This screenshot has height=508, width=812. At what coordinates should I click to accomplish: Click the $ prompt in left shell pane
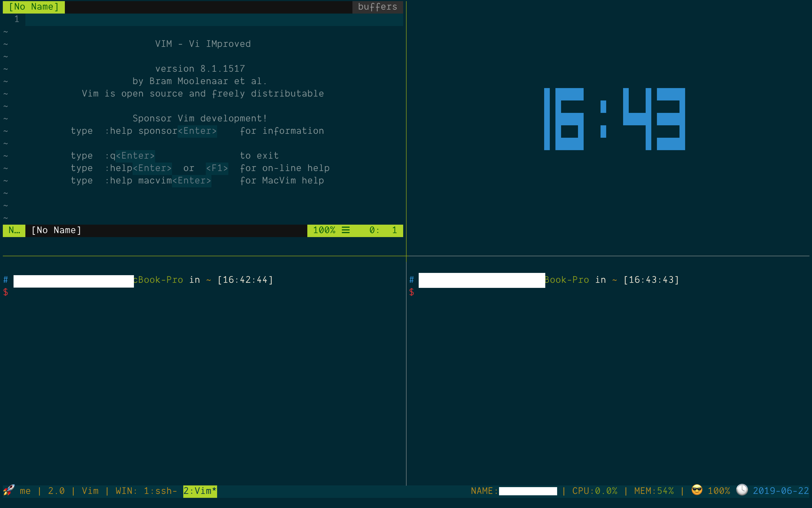[x=6, y=292]
